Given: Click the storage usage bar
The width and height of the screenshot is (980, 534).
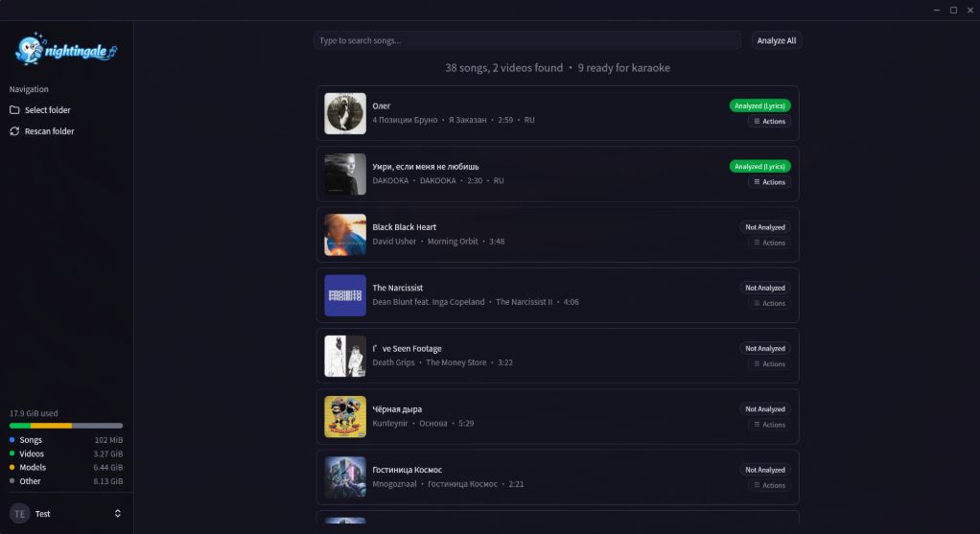Looking at the screenshot, I should click(66, 426).
